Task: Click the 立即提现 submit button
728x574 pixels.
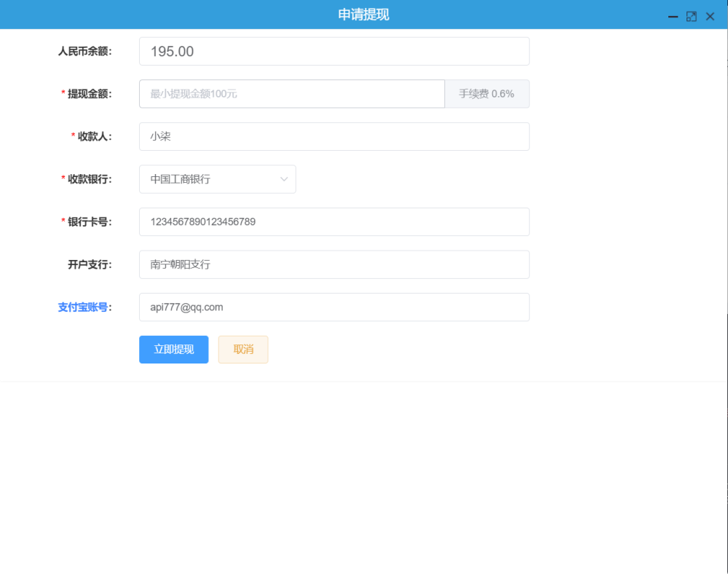Action: (x=174, y=350)
